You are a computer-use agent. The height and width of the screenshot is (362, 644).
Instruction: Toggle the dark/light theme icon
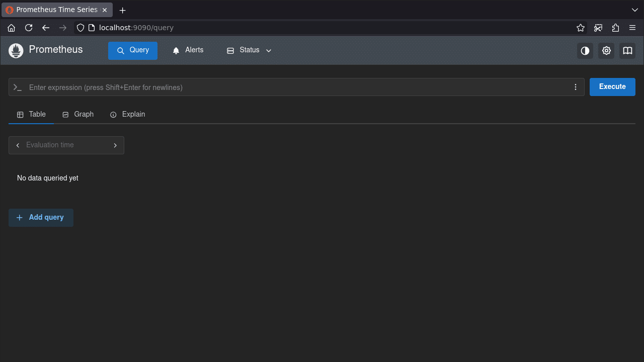(x=585, y=50)
